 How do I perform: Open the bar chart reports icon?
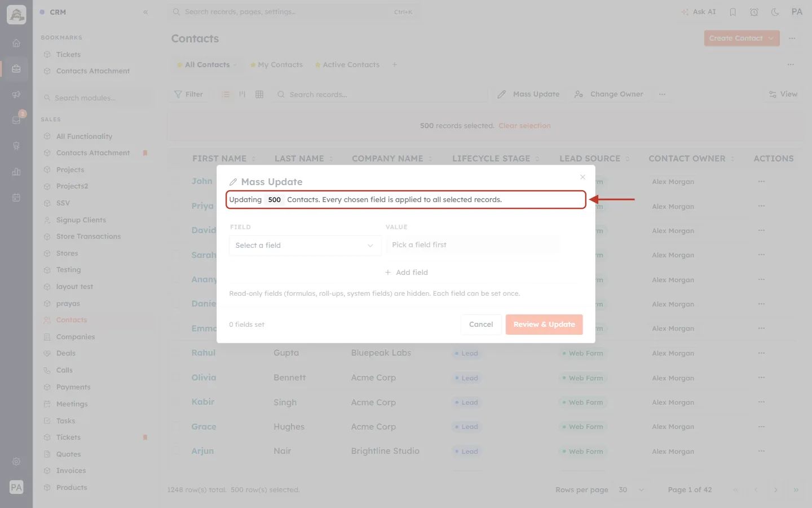tap(16, 172)
